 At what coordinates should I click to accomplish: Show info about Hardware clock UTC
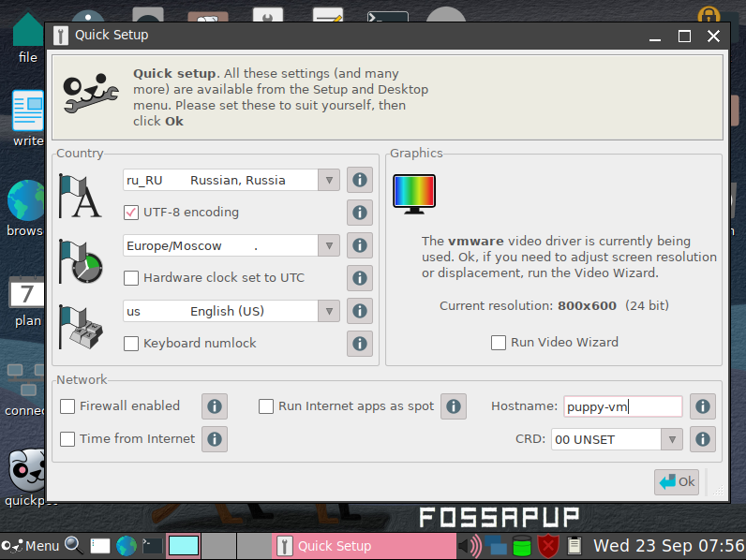click(x=360, y=278)
